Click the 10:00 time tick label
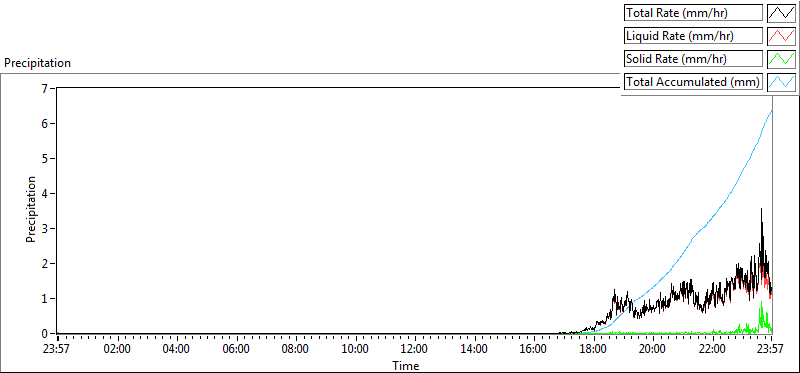 (x=356, y=350)
